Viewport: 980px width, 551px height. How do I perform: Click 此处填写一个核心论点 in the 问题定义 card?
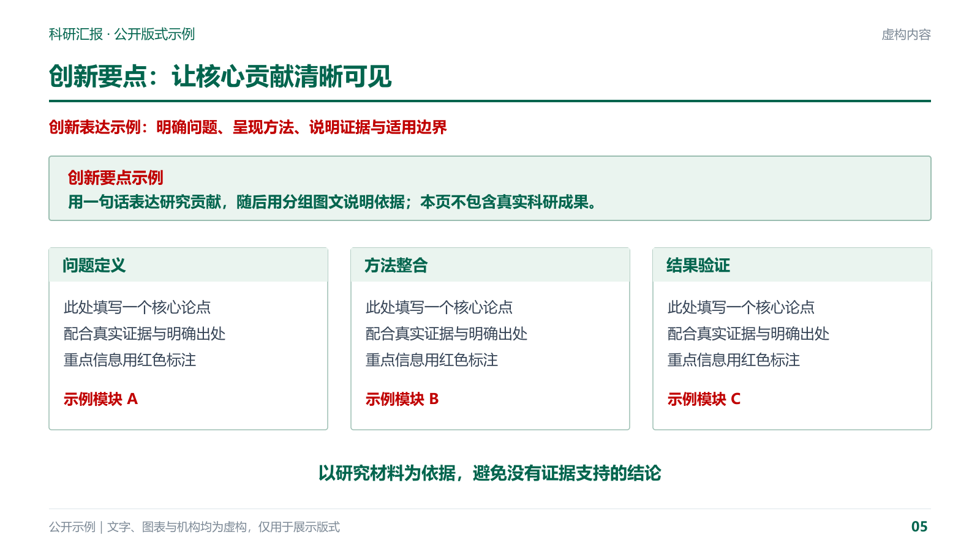(137, 307)
